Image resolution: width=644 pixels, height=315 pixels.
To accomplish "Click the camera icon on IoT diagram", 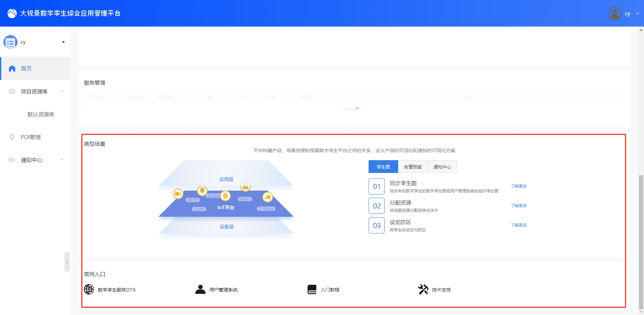I will (x=178, y=194).
